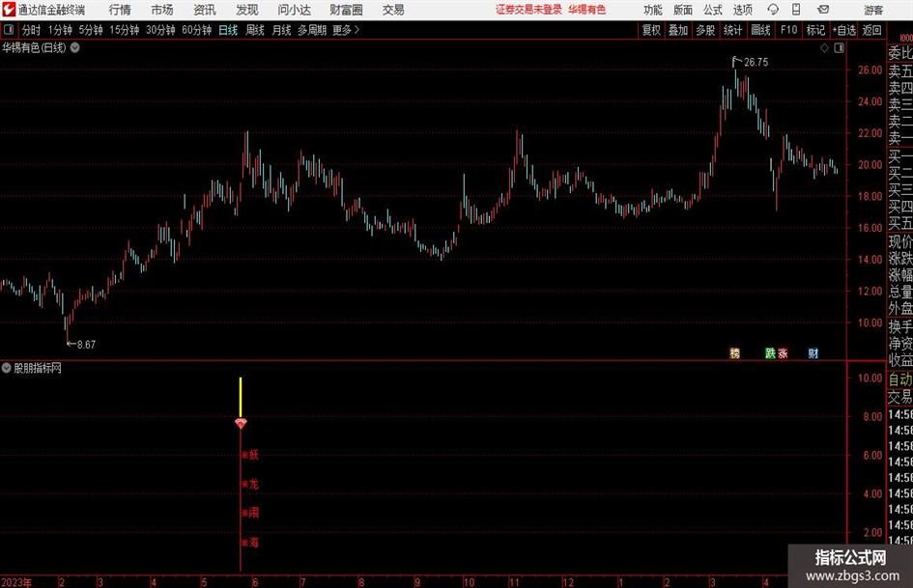Open the mobile phone icon in title bar
Viewport: 913px width, 588px height.
point(796,10)
